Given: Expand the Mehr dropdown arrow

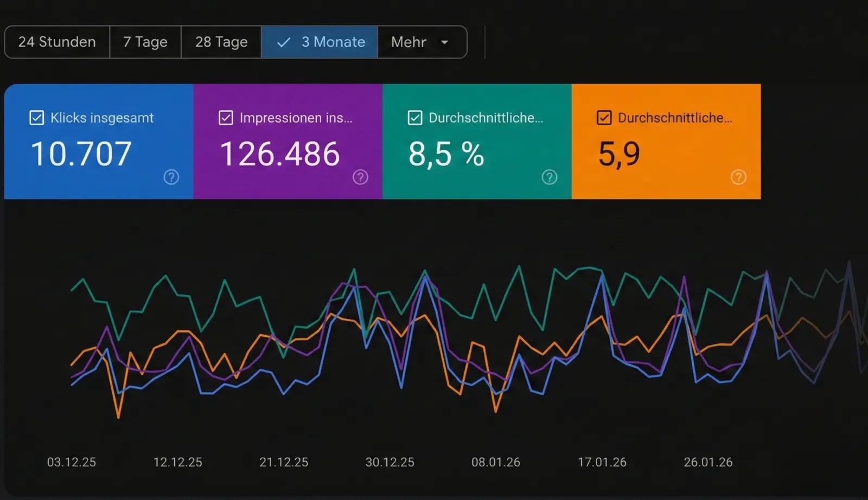Looking at the screenshot, I should pyautogui.click(x=444, y=42).
